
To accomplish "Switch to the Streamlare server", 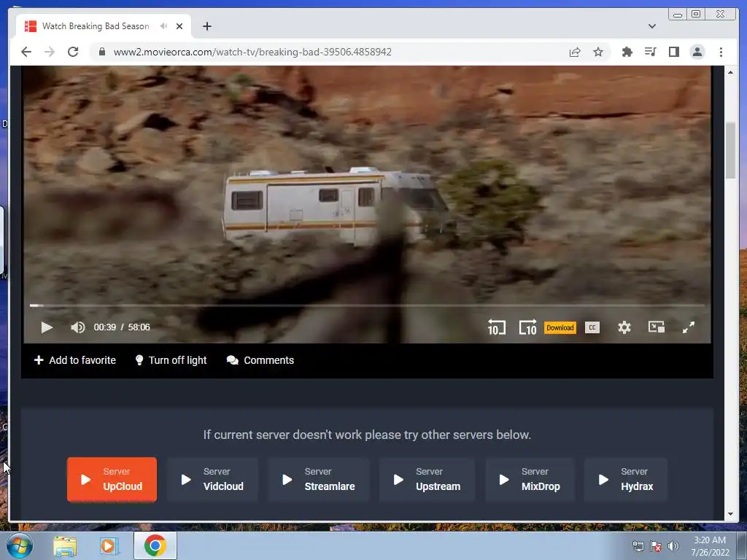I will (x=319, y=479).
